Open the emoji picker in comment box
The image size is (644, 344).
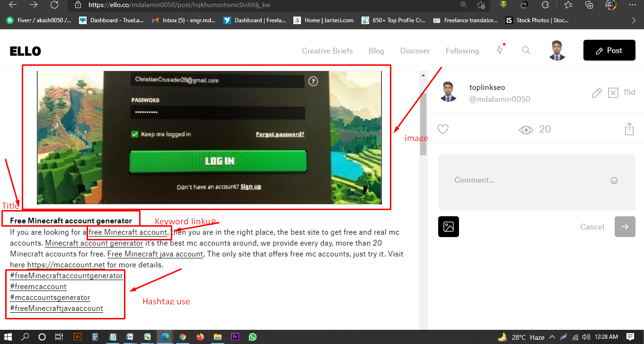[614, 180]
